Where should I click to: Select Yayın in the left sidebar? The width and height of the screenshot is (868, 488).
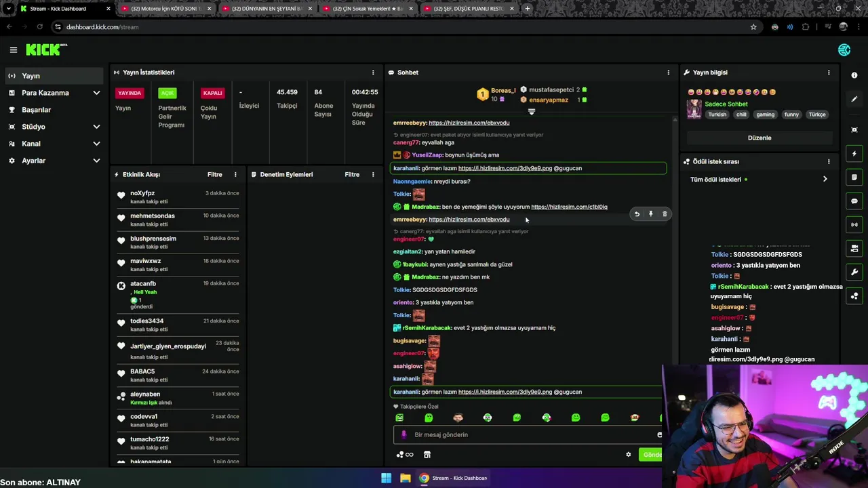54,76
